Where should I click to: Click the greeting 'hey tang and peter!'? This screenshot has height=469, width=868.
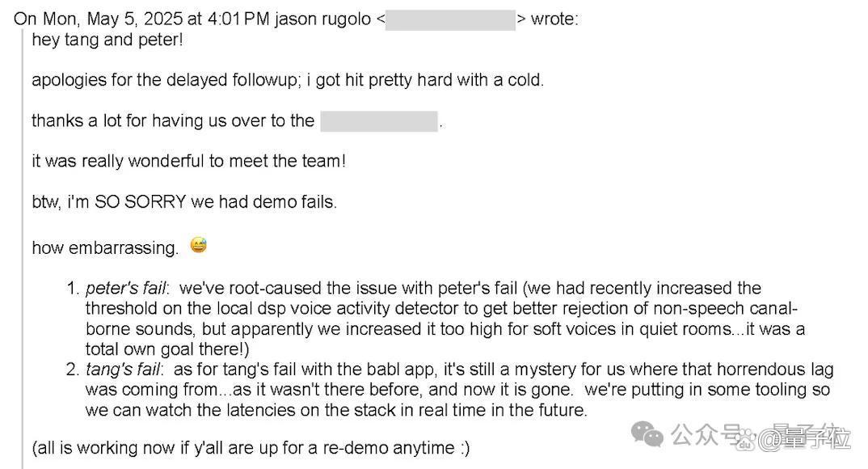(x=107, y=40)
